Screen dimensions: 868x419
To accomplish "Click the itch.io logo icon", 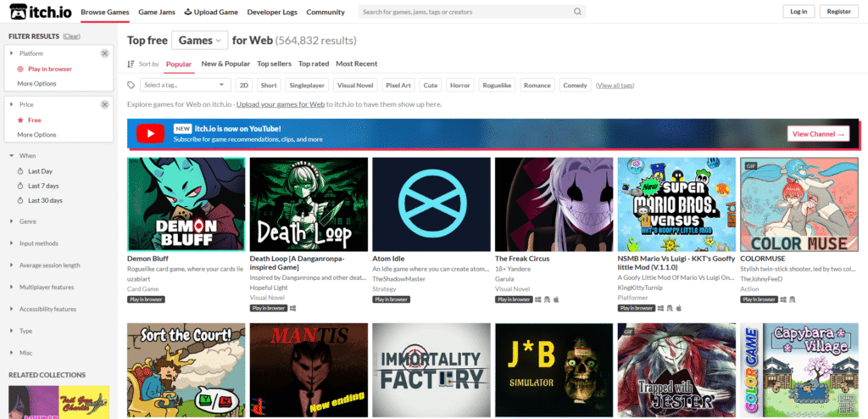I will pyautogui.click(x=20, y=12).
